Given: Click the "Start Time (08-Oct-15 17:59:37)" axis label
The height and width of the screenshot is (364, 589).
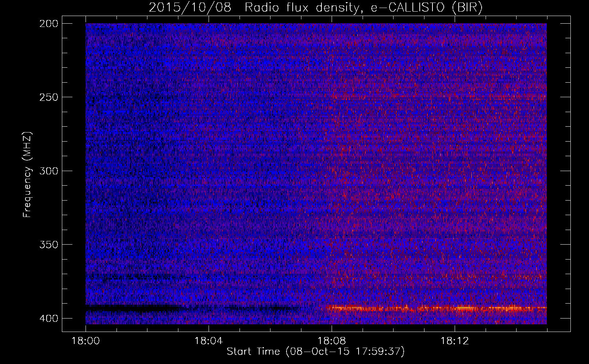Looking at the screenshot, I should pyautogui.click(x=316, y=352).
